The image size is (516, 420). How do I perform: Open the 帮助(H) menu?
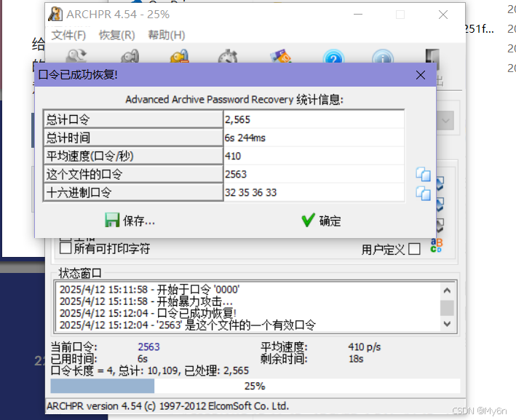click(x=166, y=35)
